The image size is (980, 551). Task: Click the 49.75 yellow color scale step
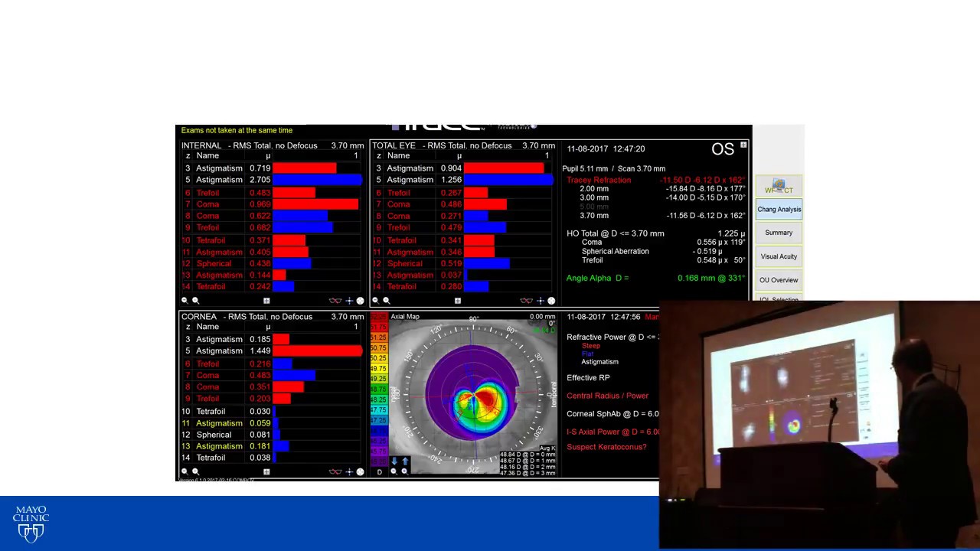(x=379, y=368)
